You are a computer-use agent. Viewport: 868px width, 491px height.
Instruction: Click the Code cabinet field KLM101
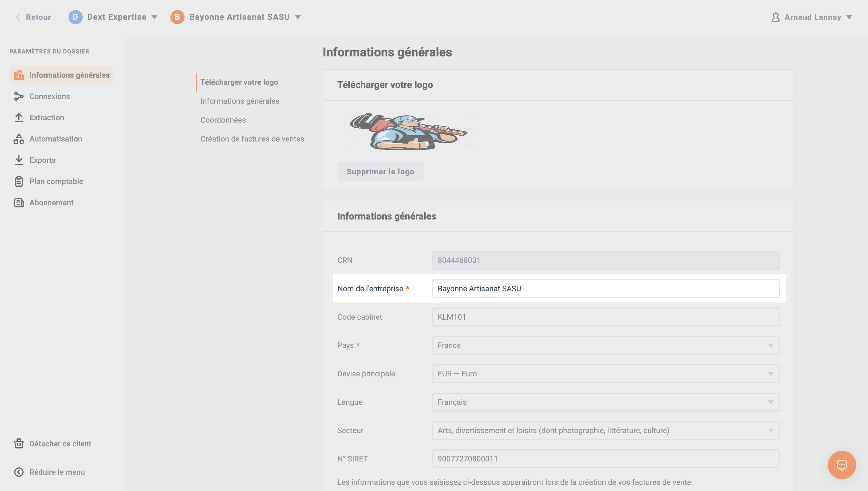coord(606,317)
